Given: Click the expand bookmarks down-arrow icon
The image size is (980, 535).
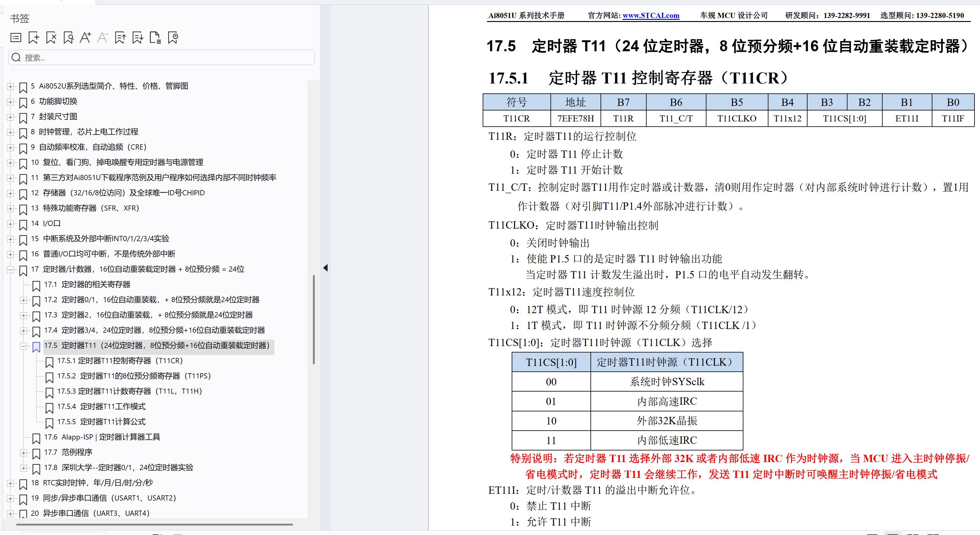Looking at the screenshot, I should click(138, 38).
